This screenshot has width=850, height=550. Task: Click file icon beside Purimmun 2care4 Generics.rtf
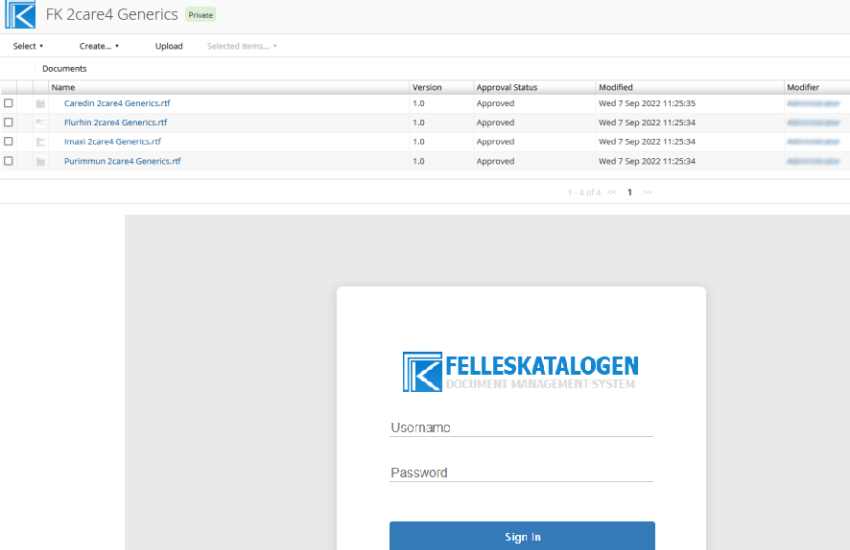[41, 161]
